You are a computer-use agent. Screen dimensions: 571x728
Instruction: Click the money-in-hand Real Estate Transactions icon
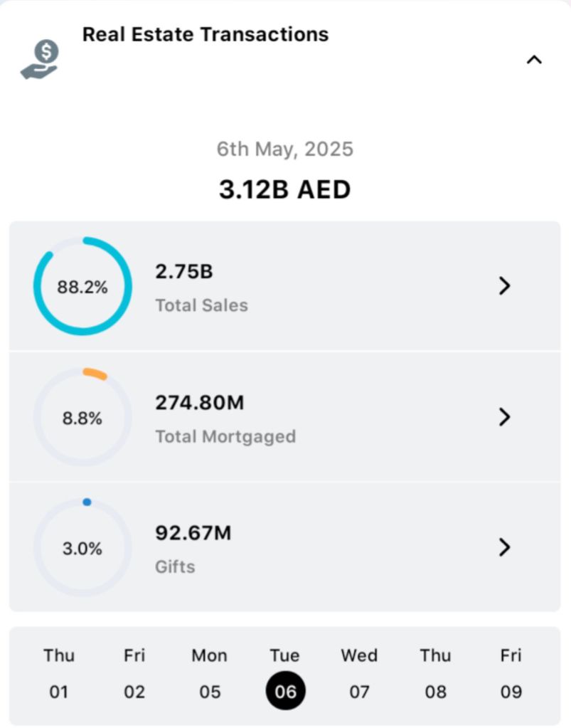(x=40, y=60)
